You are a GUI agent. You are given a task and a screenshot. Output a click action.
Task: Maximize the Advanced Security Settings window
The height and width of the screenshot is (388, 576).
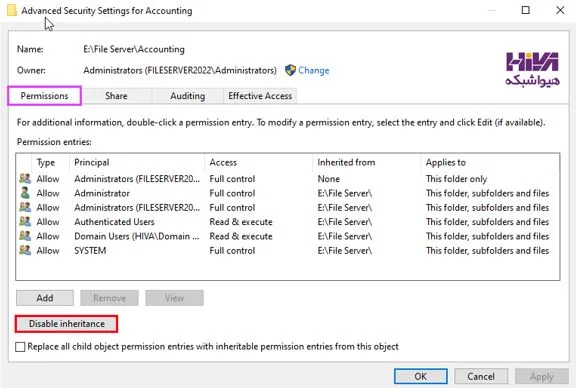[x=526, y=10]
